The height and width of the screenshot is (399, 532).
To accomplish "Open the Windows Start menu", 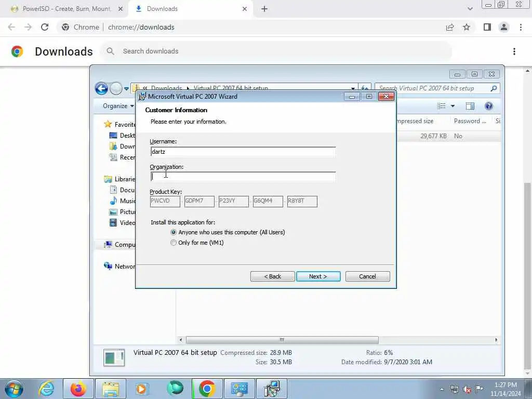I will (14, 389).
